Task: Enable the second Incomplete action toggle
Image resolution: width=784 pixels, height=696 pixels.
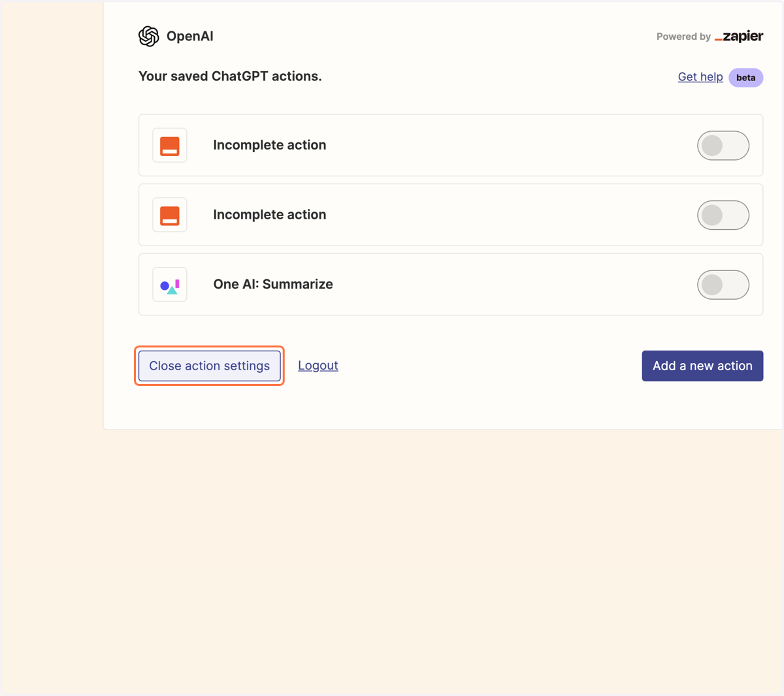Action: tap(723, 215)
